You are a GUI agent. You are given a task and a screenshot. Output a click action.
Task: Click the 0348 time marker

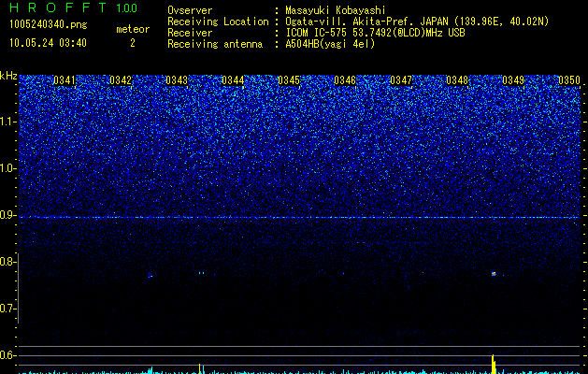(457, 80)
